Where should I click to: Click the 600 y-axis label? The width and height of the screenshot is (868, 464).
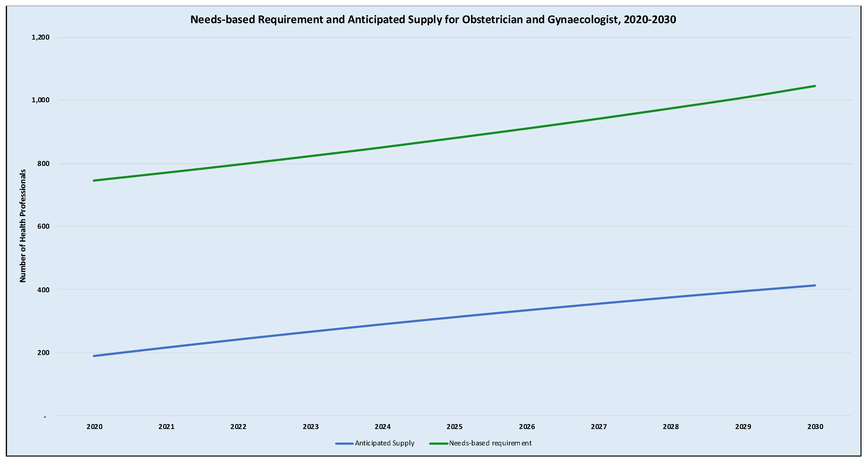click(x=43, y=226)
